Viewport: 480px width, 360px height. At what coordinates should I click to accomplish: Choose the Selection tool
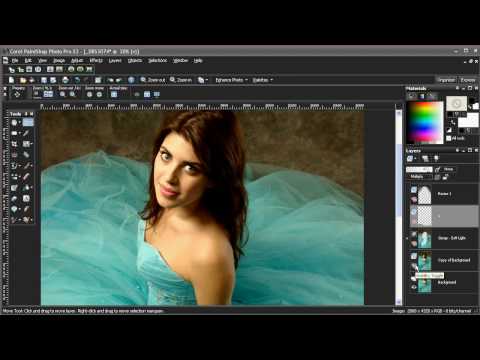15,133
